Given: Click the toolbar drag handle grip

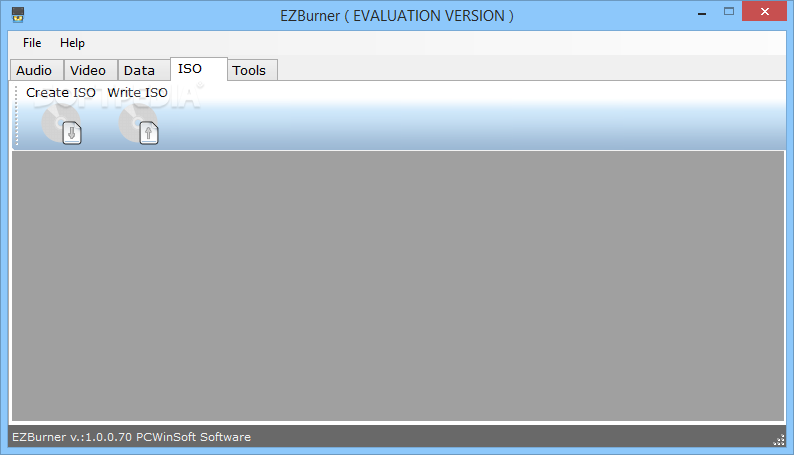Looking at the screenshot, I should [x=17, y=116].
